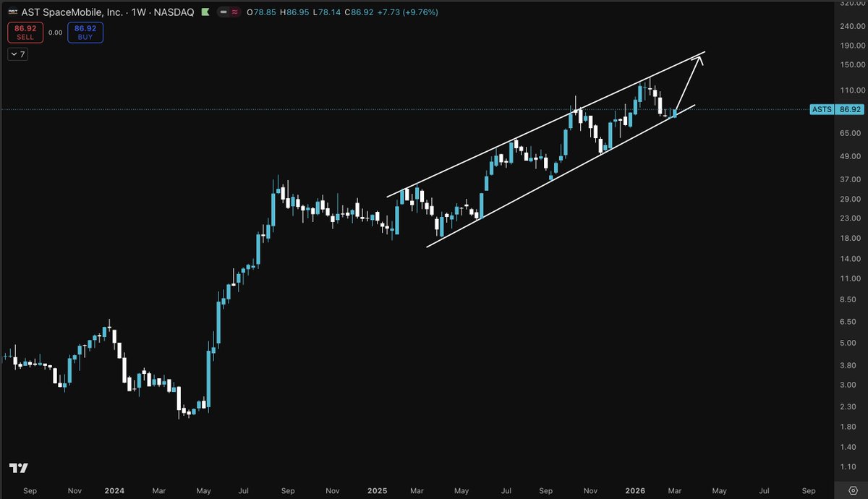The width and height of the screenshot is (868, 499).
Task: Click the 0.00 spread value between Sell and Buy
Action: coord(56,33)
